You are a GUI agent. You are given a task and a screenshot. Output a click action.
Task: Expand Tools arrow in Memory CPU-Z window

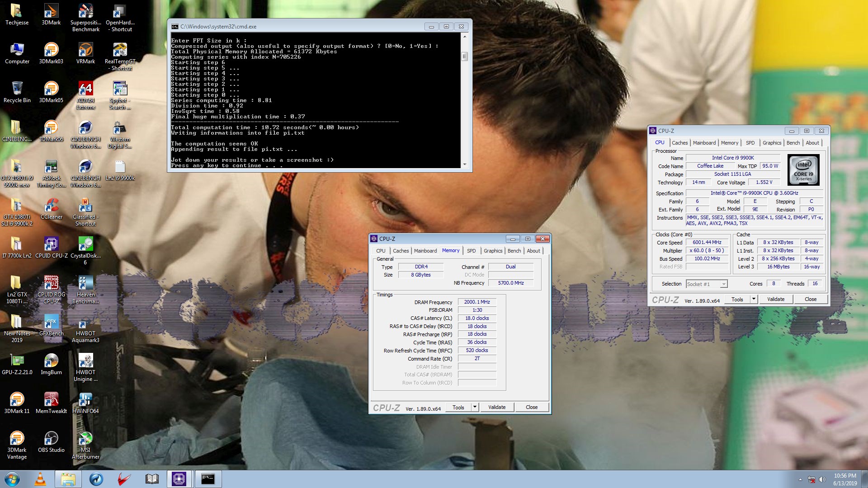coord(475,407)
